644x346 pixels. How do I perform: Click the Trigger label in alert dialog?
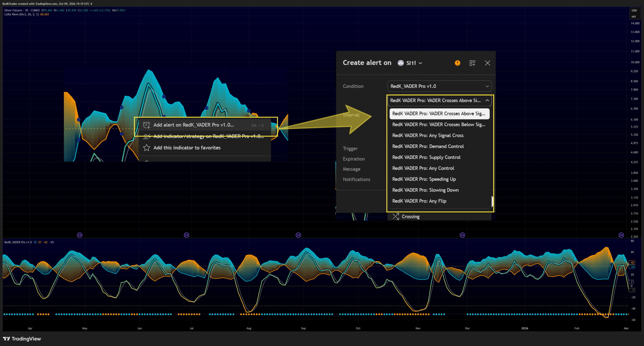[350, 149]
